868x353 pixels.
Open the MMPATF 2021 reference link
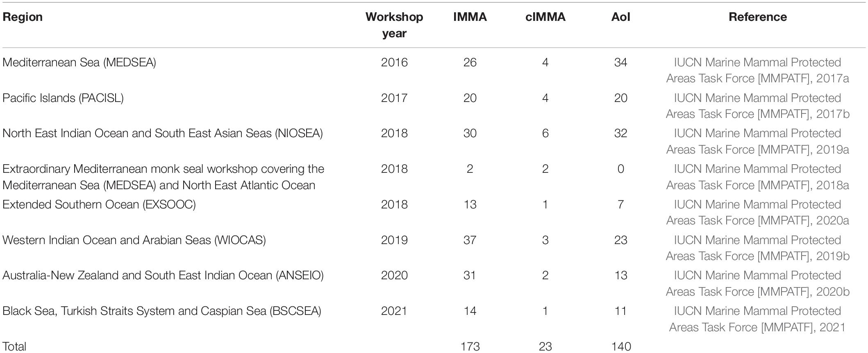point(757,319)
